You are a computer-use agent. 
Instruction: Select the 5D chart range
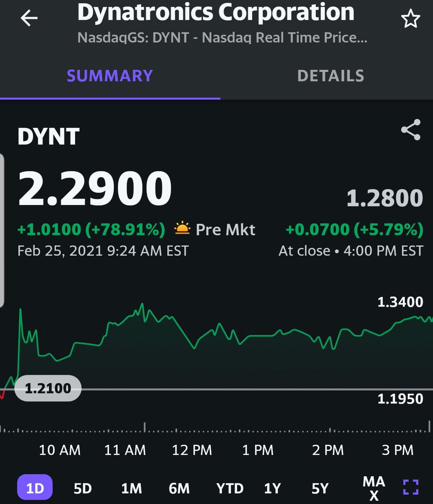click(82, 488)
